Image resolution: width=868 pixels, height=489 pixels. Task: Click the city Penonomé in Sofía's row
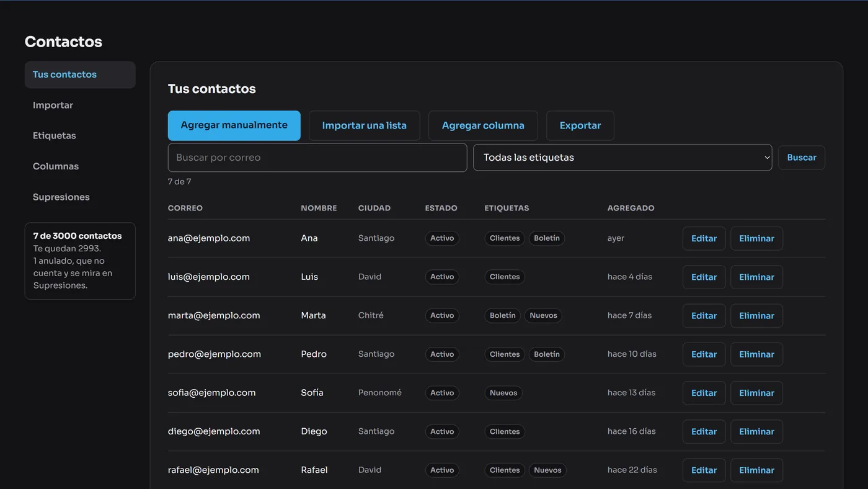pos(380,393)
